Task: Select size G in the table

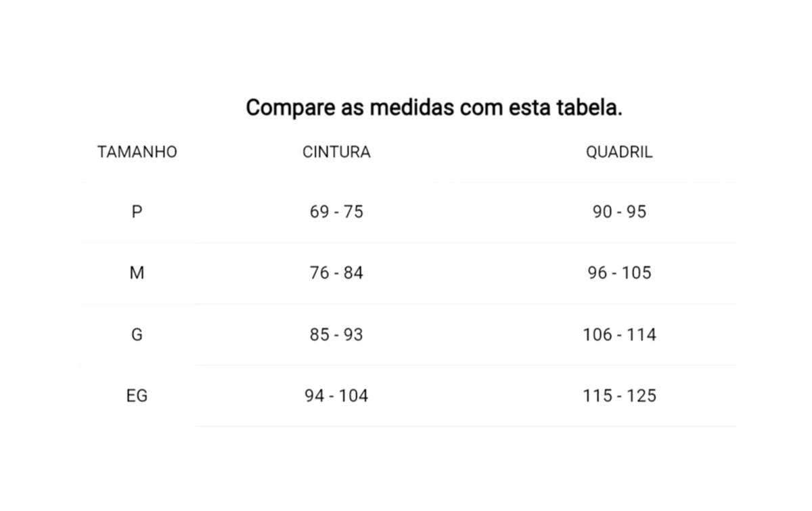Action: click(137, 334)
